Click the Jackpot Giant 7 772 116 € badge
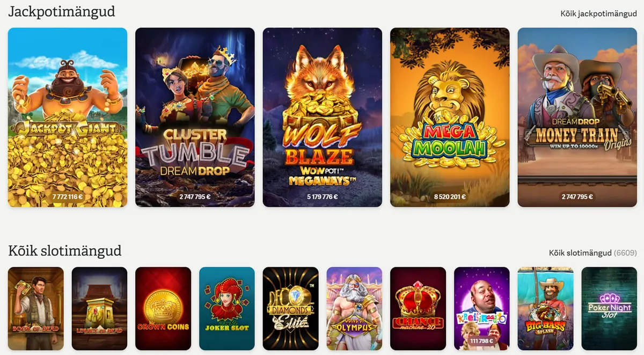 [68, 197]
